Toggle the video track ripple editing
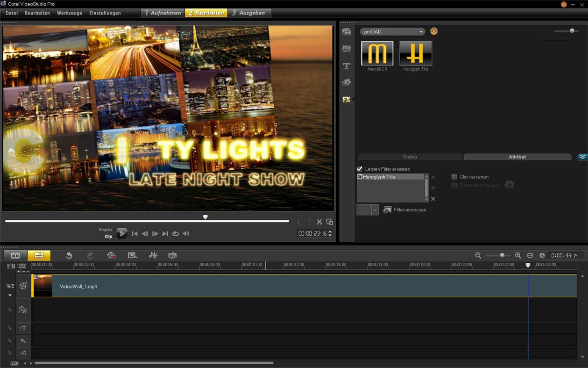The width and height of the screenshot is (588, 368). click(10, 286)
